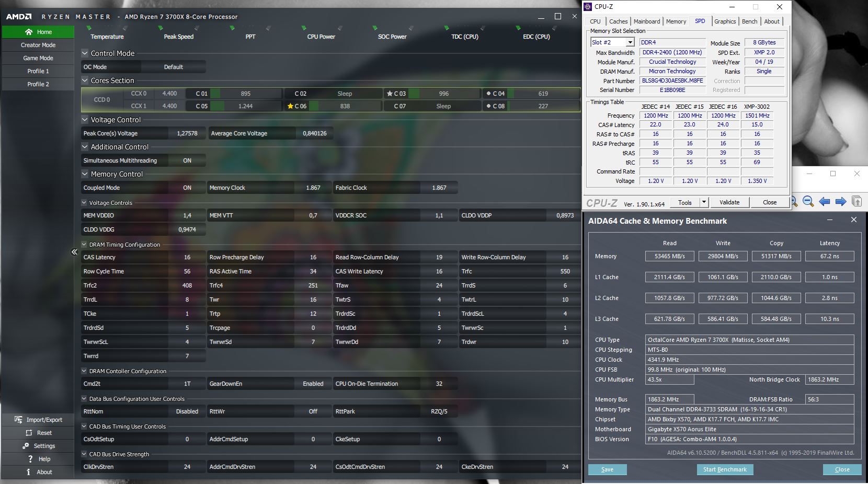Click the Tools button in CPU-Z
Viewport: 868px width, 484px height.
[685, 202]
